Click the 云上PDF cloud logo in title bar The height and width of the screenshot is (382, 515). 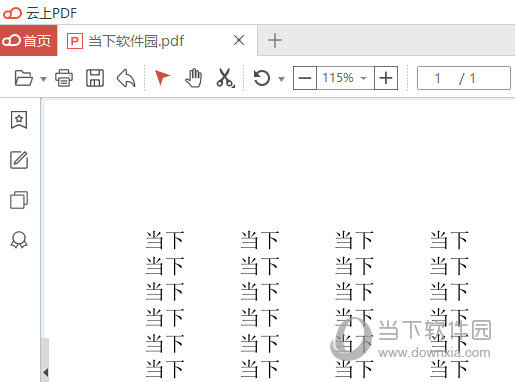click(12, 13)
